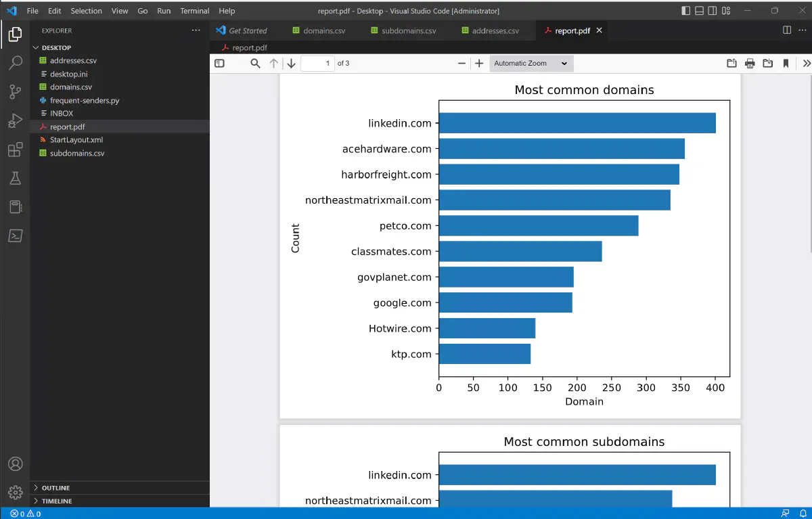Go to next PDF page

[291, 63]
